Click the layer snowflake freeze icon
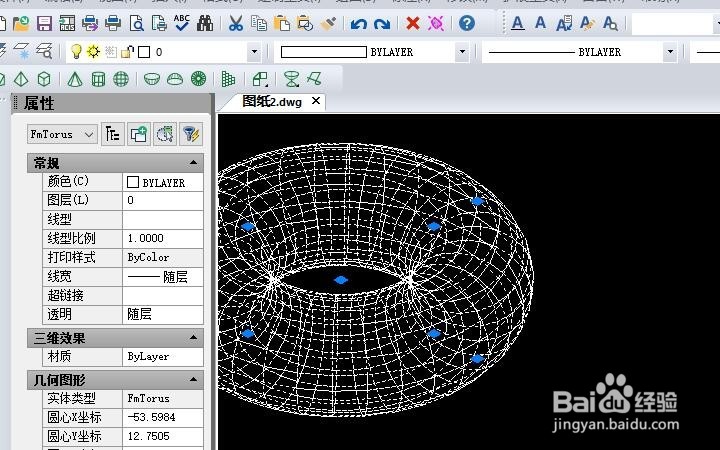 21,51
